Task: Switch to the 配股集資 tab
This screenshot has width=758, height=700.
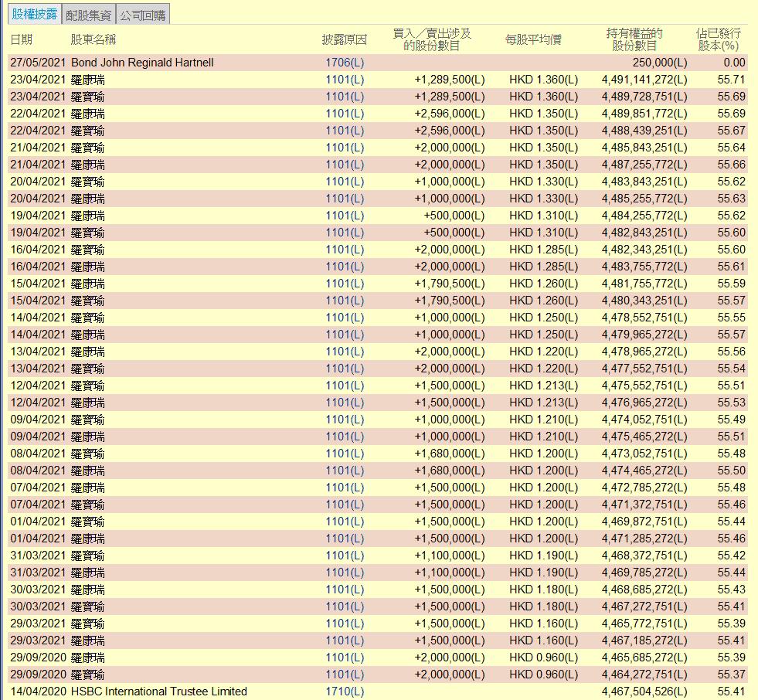Action: (x=89, y=15)
